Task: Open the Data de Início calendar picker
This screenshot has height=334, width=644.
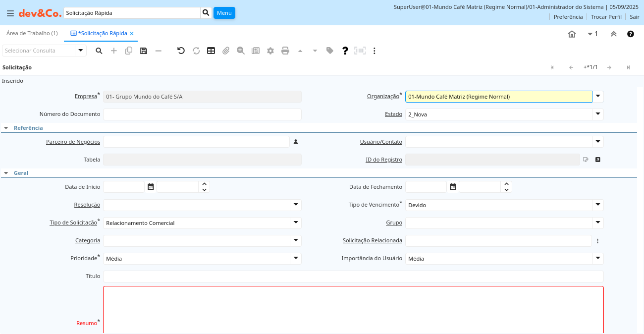Action: [151, 187]
